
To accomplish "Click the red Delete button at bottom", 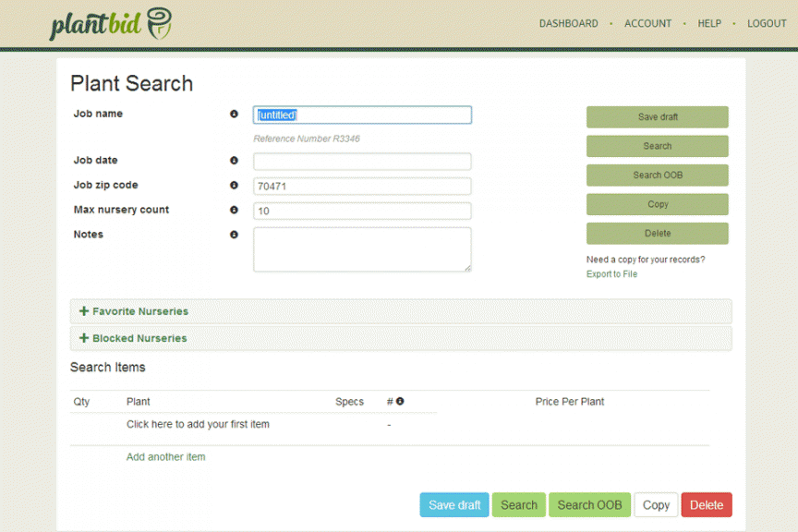I will point(706,504).
